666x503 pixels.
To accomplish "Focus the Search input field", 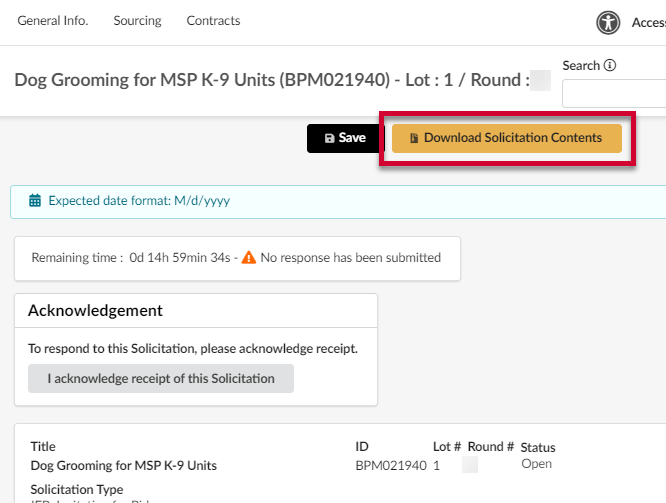I will (x=614, y=93).
